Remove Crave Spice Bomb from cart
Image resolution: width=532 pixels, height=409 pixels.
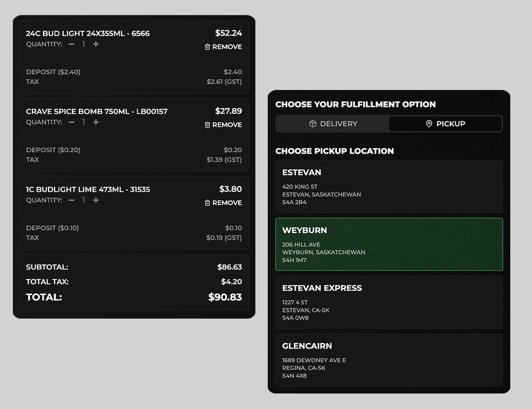(223, 125)
